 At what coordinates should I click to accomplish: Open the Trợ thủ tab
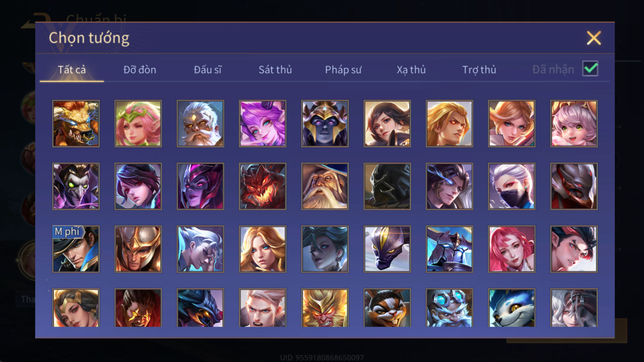479,70
